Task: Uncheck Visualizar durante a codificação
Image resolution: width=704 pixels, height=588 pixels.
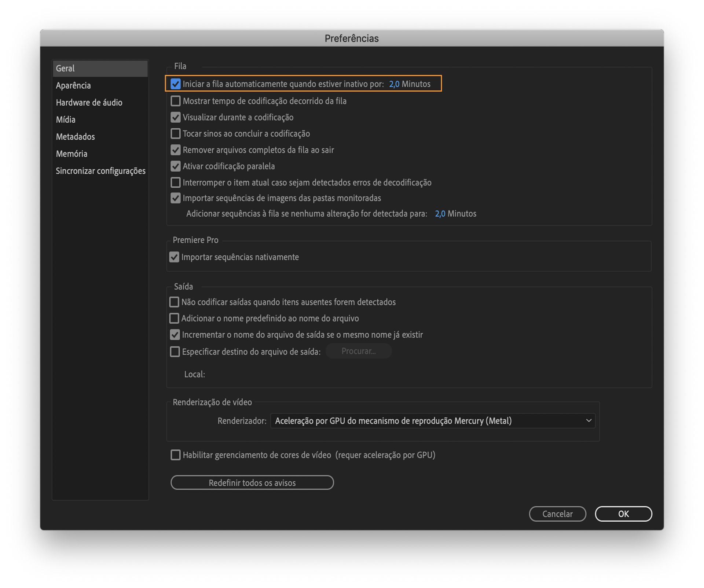Action: (x=176, y=117)
